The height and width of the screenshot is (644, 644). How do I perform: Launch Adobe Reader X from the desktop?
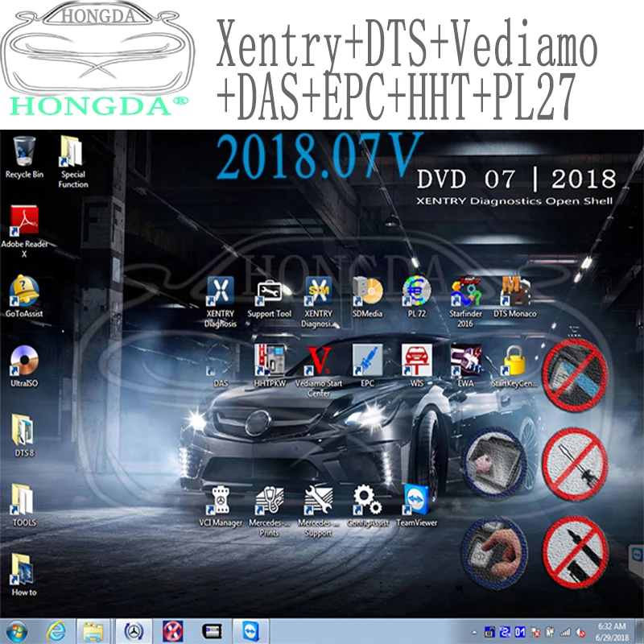(24, 231)
